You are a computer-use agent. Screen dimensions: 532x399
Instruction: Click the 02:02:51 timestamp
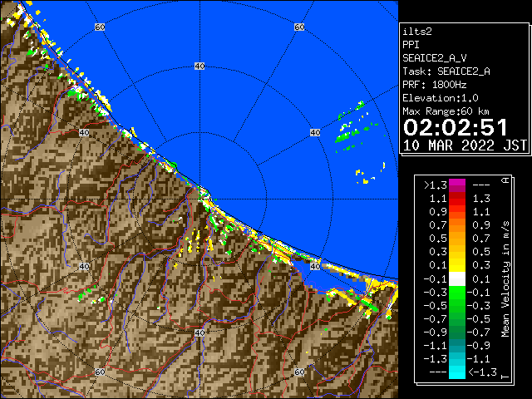(456, 127)
